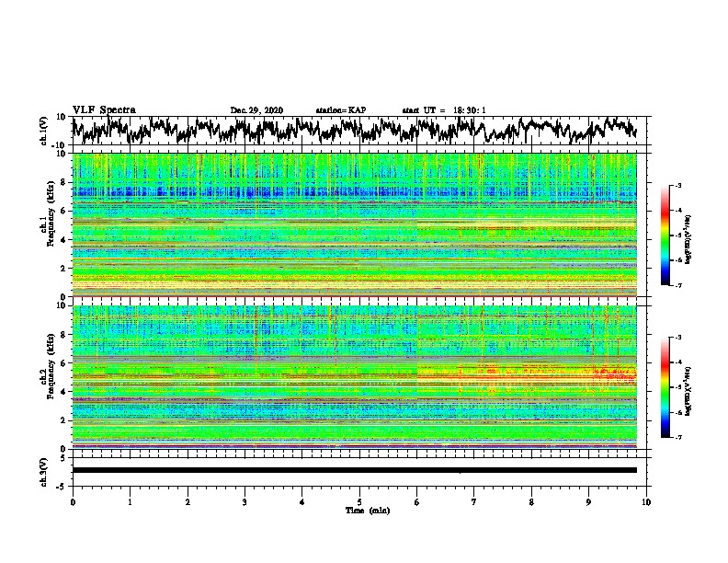
Task: Click the ch.2 spectrogram color scale bar
Action: pos(665,387)
